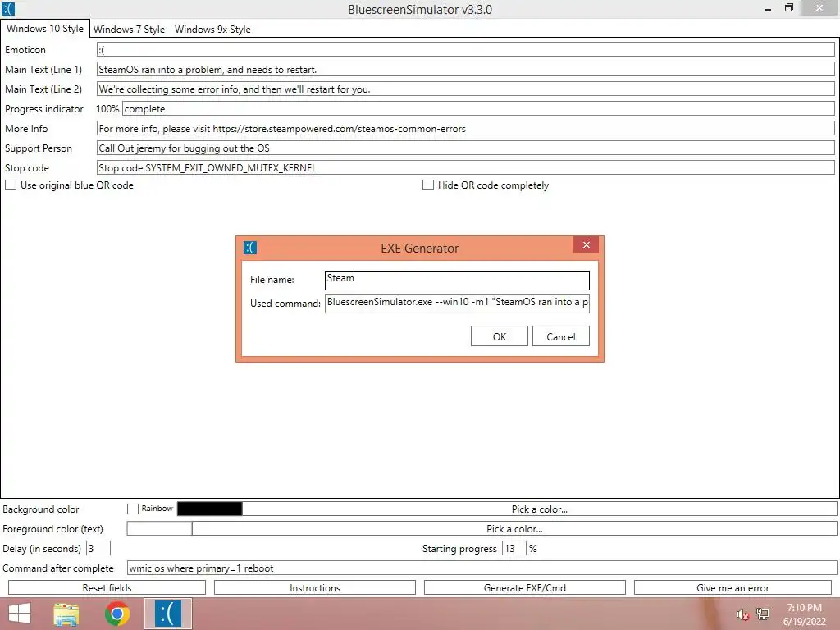Click the Reset fields button
The image size is (840, 630).
(x=107, y=587)
